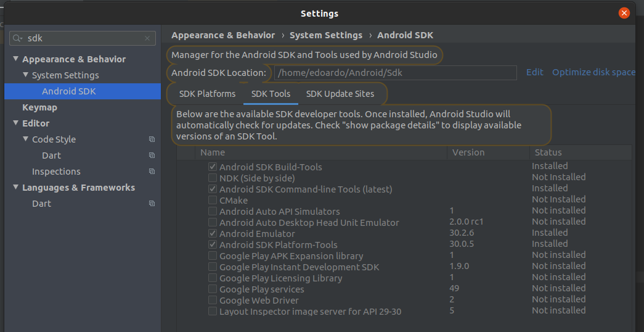Check Google Play Licensing Library
This screenshot has height=332, width=644.
(x=213, y=278)
